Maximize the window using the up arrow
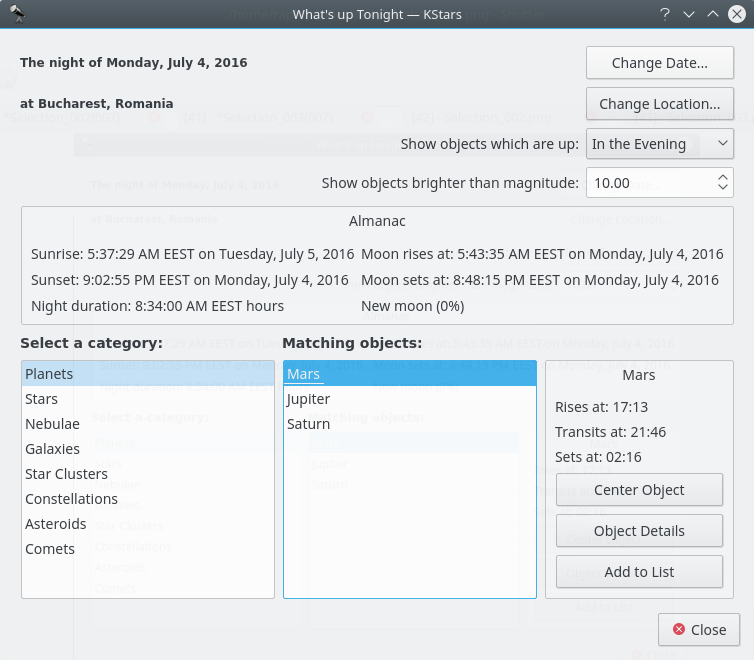 pyautogui.click(x=713, y=14)
